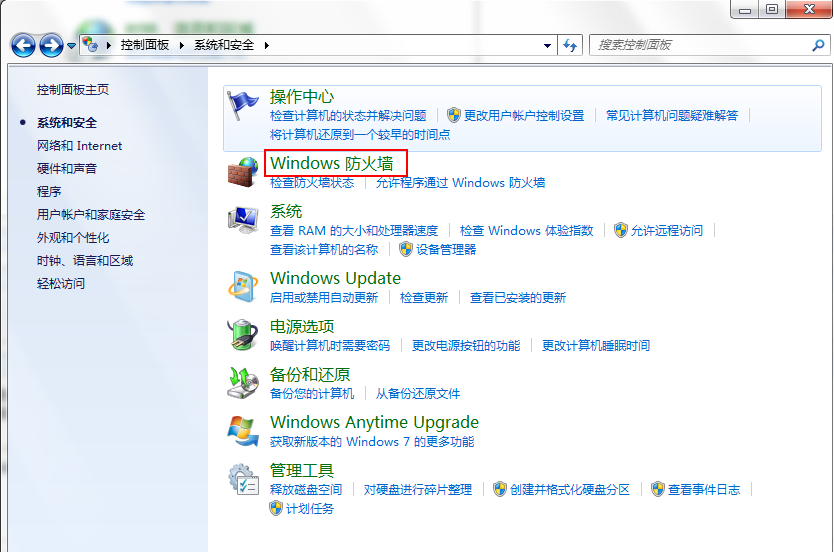Click 允许程序通过 Windows 防火墙 link
This screenshot has height=552, width=834.
pyautogui.click(x=461, y=182)
